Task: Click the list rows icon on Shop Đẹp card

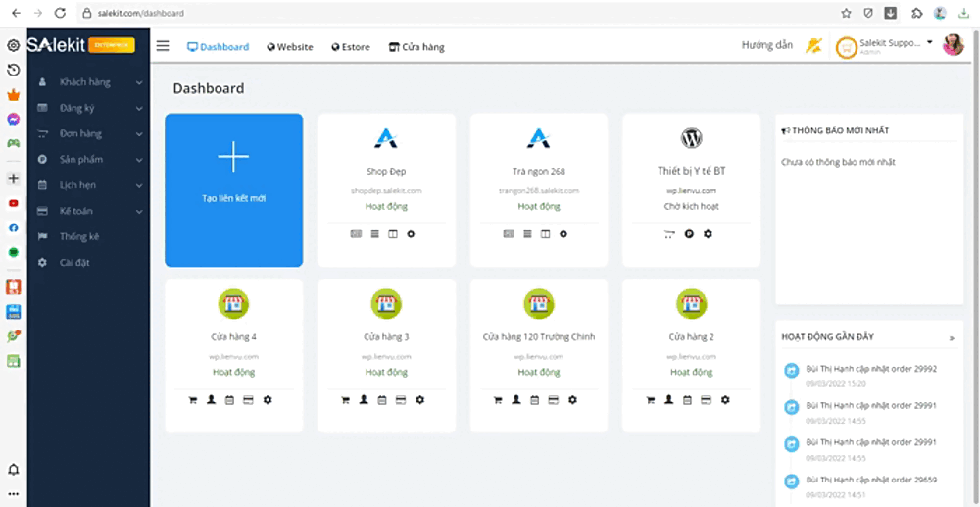Action: tap(375, 233)
